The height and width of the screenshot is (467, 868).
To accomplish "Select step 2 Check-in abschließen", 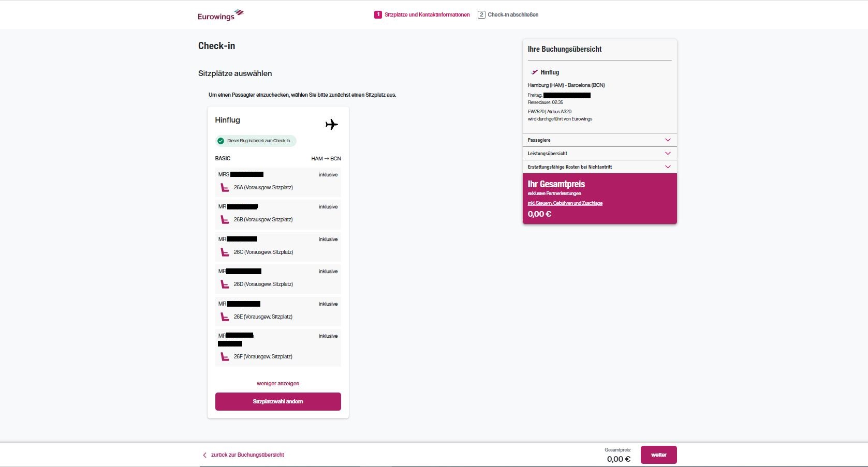I will tap(508, 15).
